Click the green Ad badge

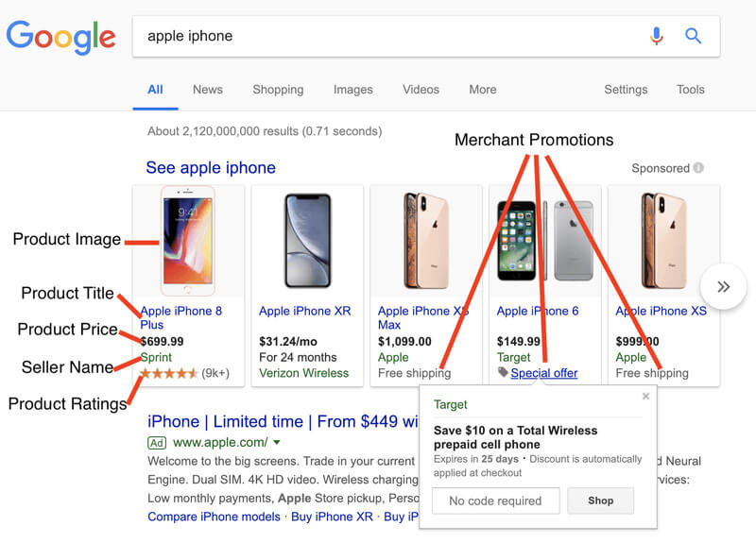(x=157, y=442)
